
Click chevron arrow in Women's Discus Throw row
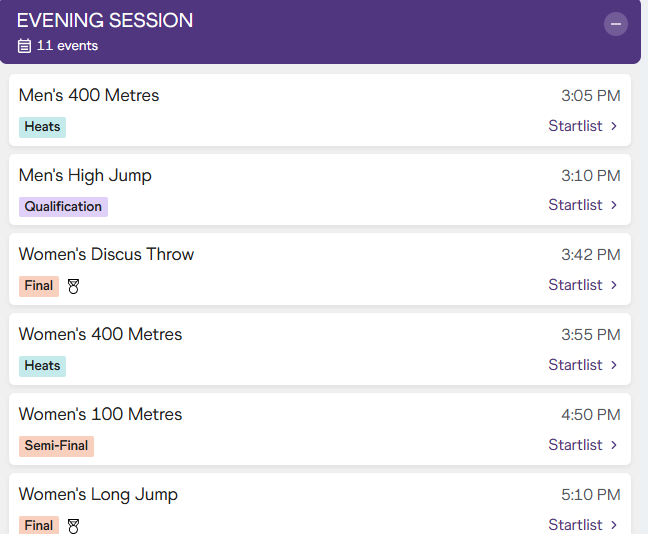(x=614, y=285)
